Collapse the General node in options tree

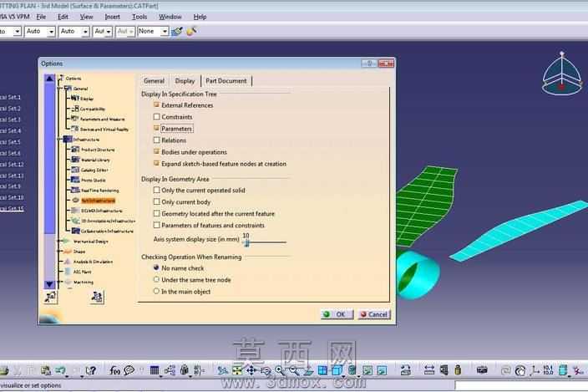point(60,89)
